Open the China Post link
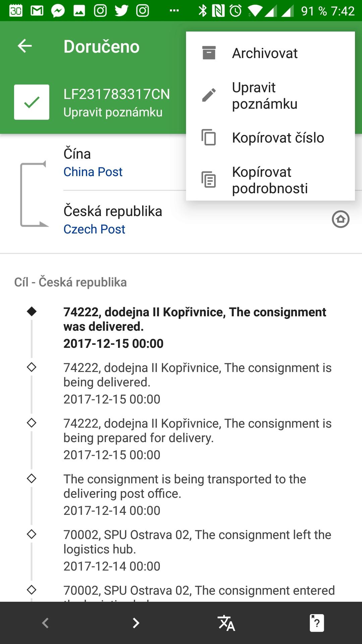Viewport: 362px width, 644px height. click(93, 172)
